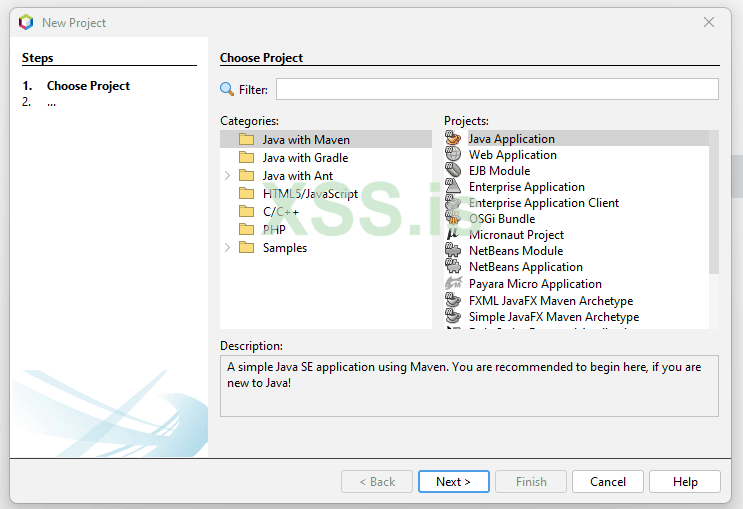The width and height of the screenshot is (743, 509).
Task: Select Java Application project type
Action: [x=577, y=138]
